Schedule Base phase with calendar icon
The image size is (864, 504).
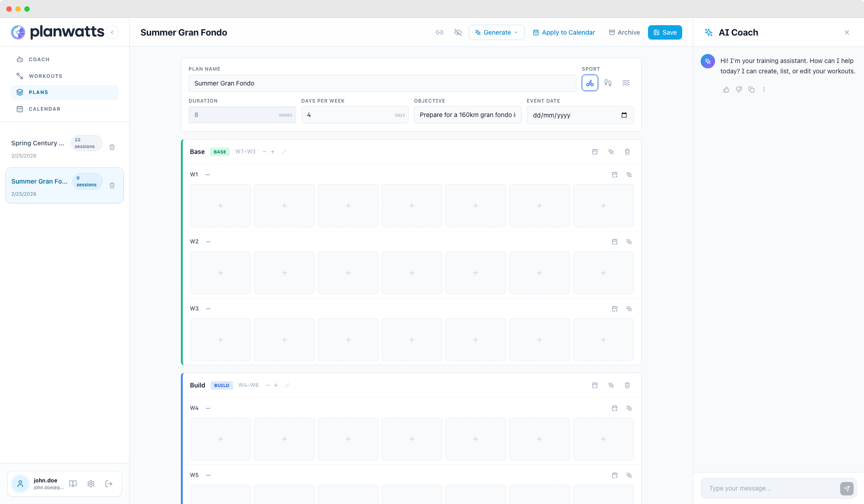point(595,152)
